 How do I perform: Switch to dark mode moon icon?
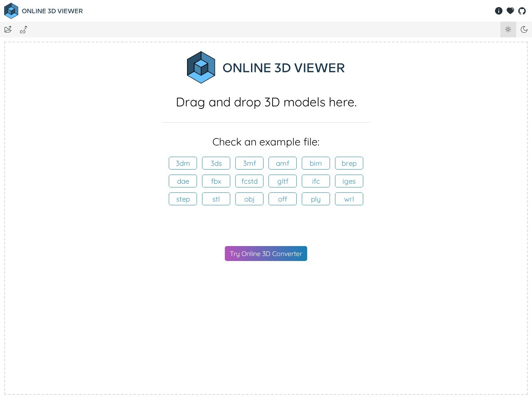[x=524, y=30]
